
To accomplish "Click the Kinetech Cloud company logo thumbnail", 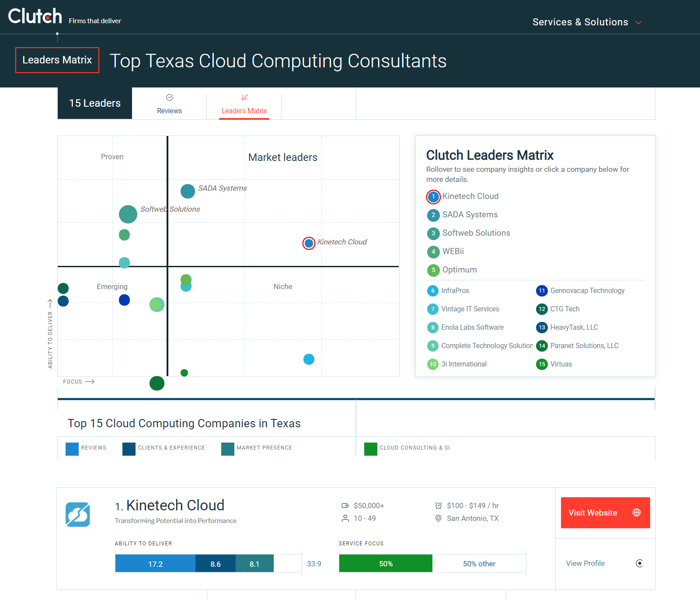I will (x=78, y=515).
